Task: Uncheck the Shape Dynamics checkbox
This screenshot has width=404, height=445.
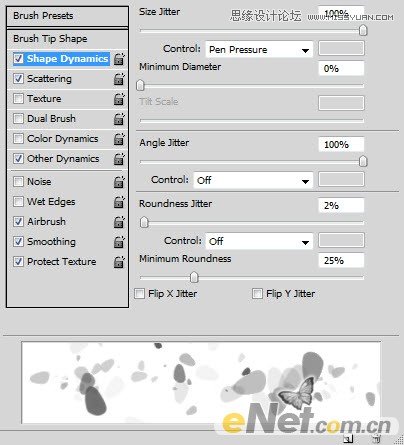Action: [18, 58]
